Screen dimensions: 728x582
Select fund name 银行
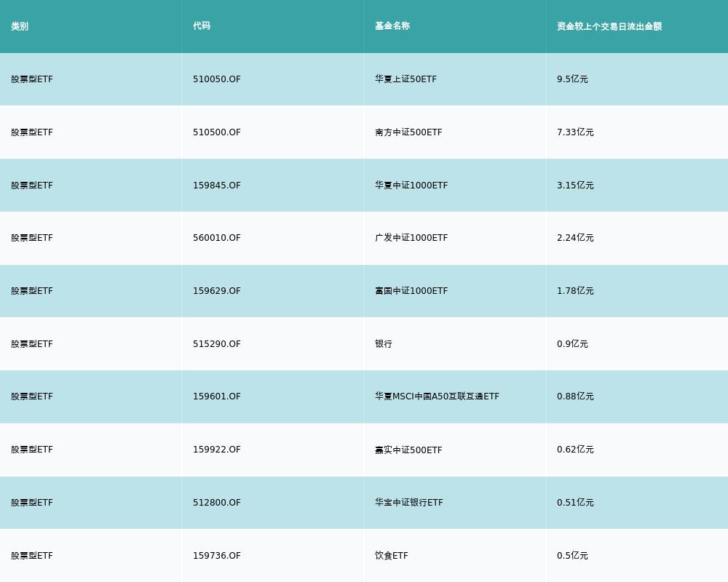click(384, 344)
